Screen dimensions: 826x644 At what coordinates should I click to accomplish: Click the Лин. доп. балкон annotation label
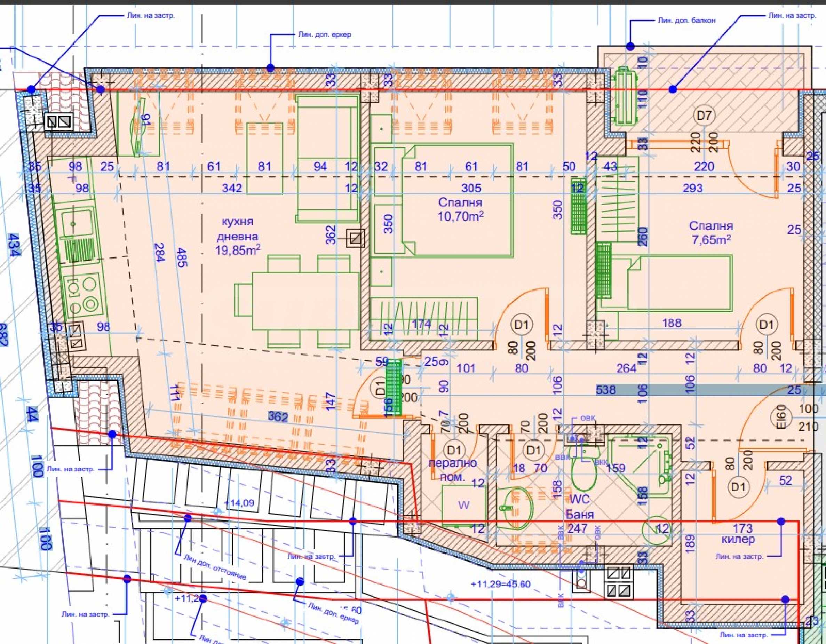(686, 20)
